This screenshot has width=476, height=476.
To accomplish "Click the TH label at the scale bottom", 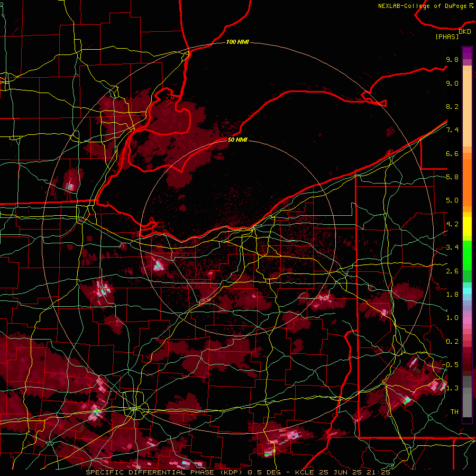I will pyautogui.click(x=454, y=412).
